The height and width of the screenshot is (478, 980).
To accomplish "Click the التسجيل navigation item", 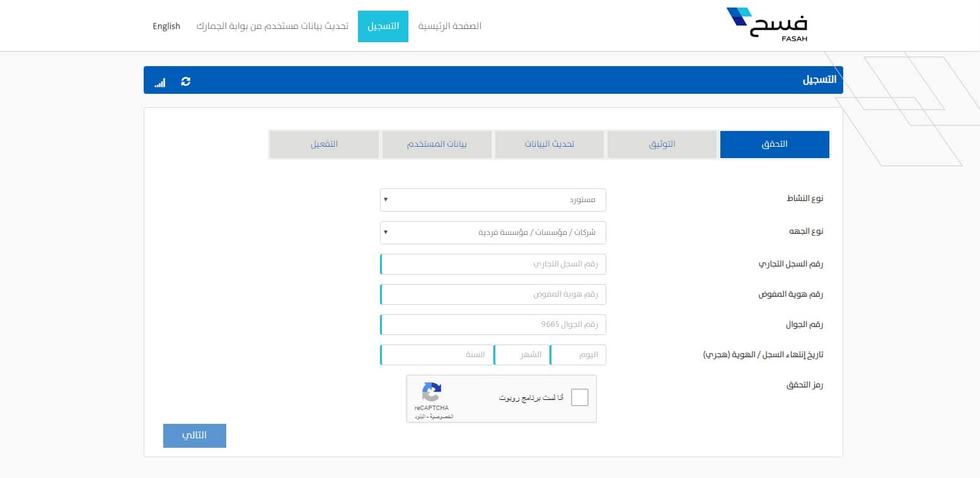I will [x=383, y=26].
